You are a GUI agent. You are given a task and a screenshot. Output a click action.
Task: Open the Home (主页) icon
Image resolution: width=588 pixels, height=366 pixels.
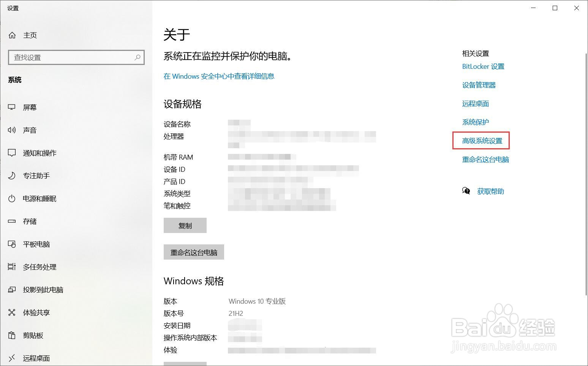tap(12, 35)
